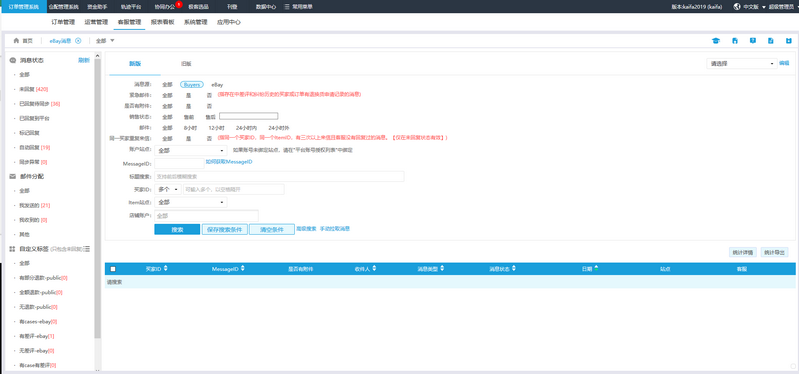Viewport: 799px width, 374px height.
Task: Click the left sidebar vertical scrollbar
Action: click(98, 199)
